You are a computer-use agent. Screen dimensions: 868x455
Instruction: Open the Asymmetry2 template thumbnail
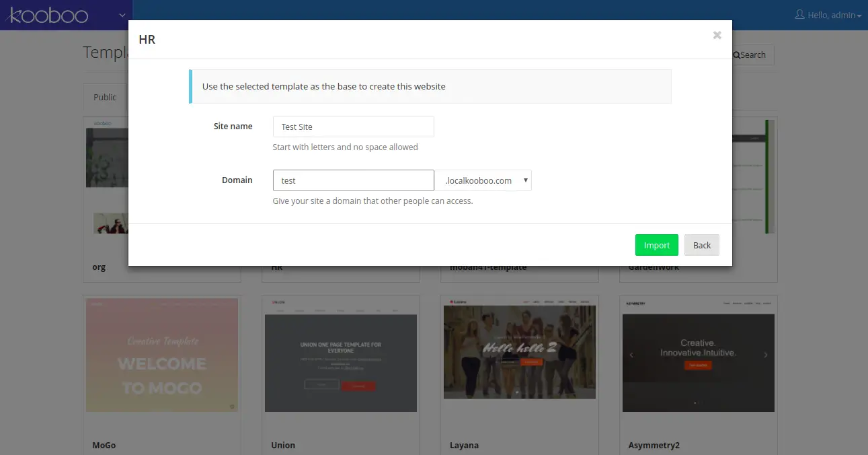(699, 355)
